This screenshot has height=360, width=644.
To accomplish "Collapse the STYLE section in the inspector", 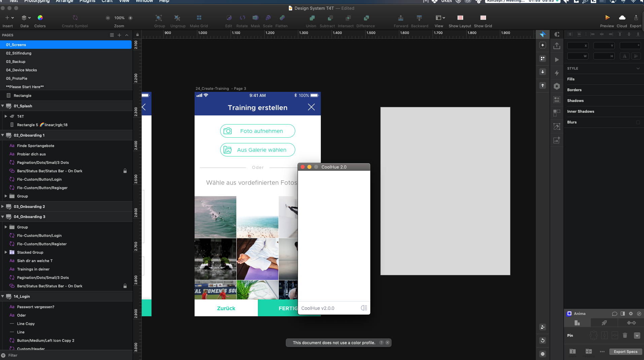I will (x=638, y=68).
